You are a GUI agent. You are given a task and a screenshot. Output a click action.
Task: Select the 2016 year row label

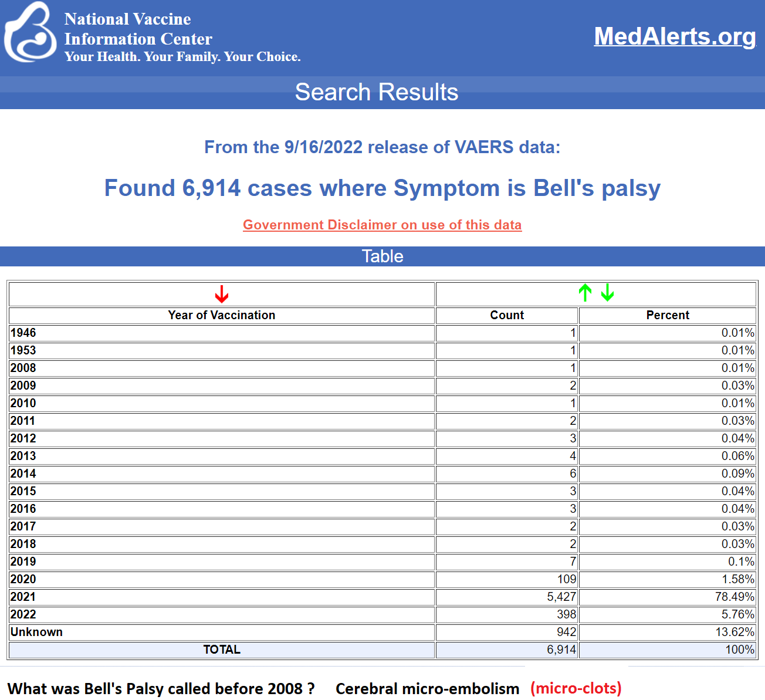point(23,509)
